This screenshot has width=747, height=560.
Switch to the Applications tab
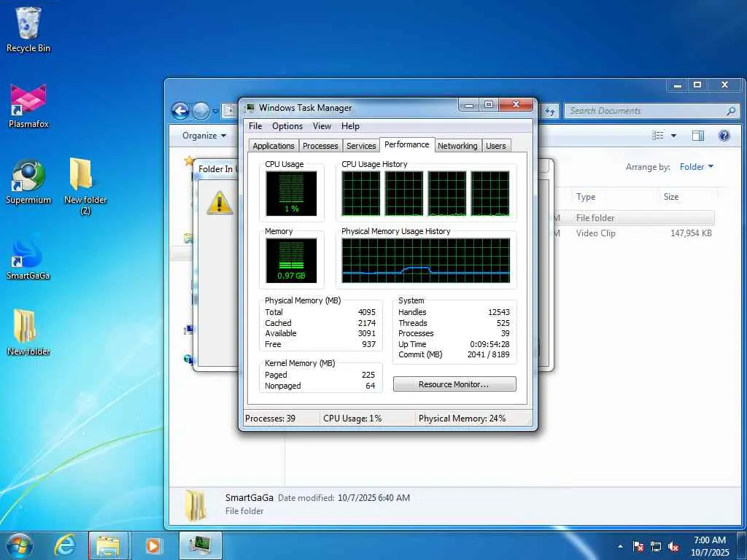click(274, 146)
